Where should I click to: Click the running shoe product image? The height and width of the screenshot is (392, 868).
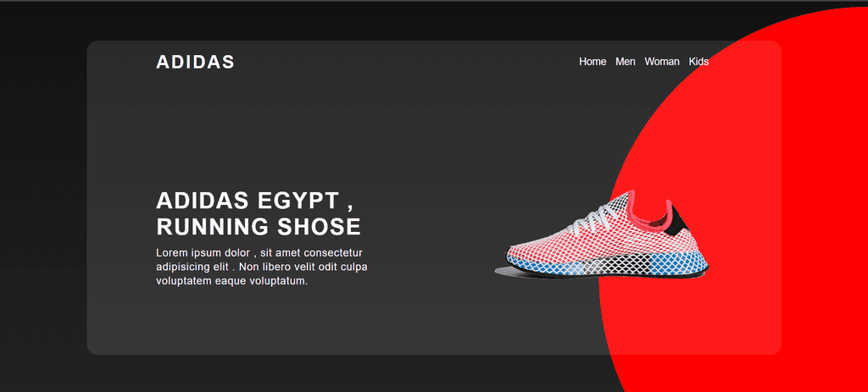pyautogui.click(x=602, y=235)
